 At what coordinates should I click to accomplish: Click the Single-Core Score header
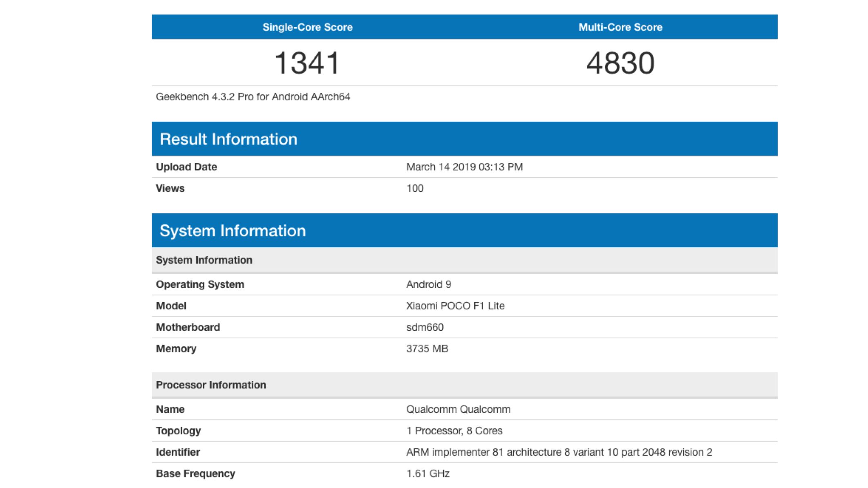pyautogui.click(x=307, y=27)
